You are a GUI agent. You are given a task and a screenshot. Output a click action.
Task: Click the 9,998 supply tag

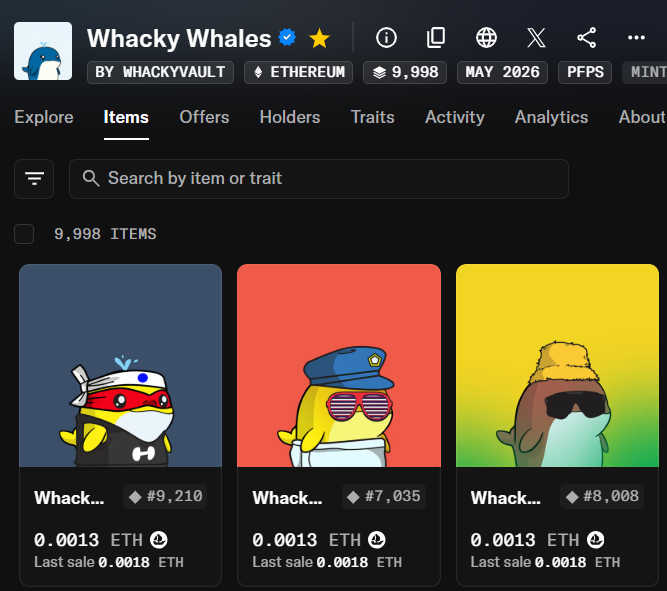click(405, 72)
